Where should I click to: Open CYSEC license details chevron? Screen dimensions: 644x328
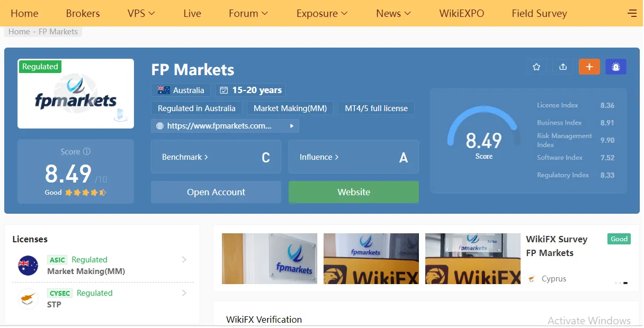184,293
